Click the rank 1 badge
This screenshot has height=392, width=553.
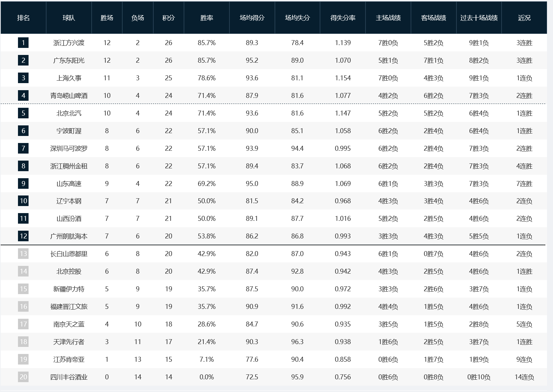[23, 43]
